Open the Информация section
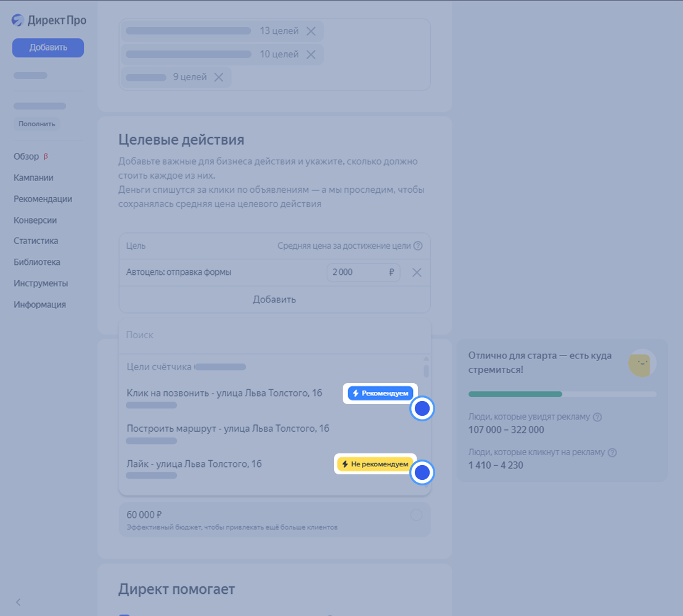683x616 pixels. tap(39, 305)
